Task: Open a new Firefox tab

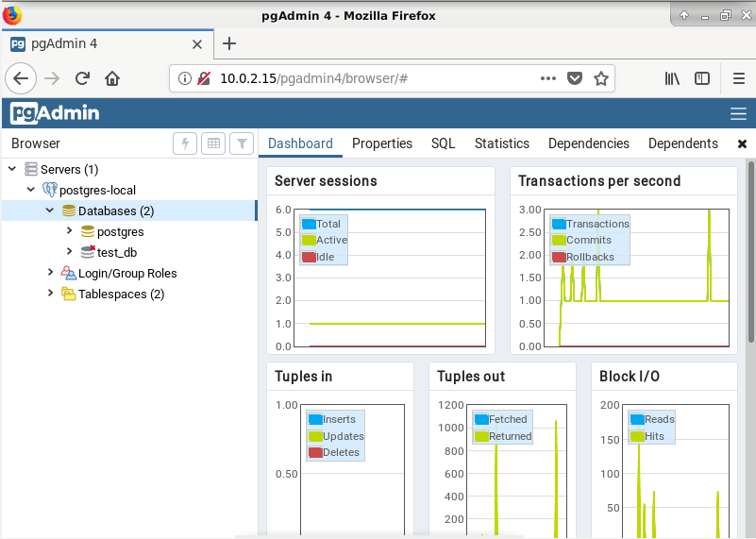Action: [229, 43]
